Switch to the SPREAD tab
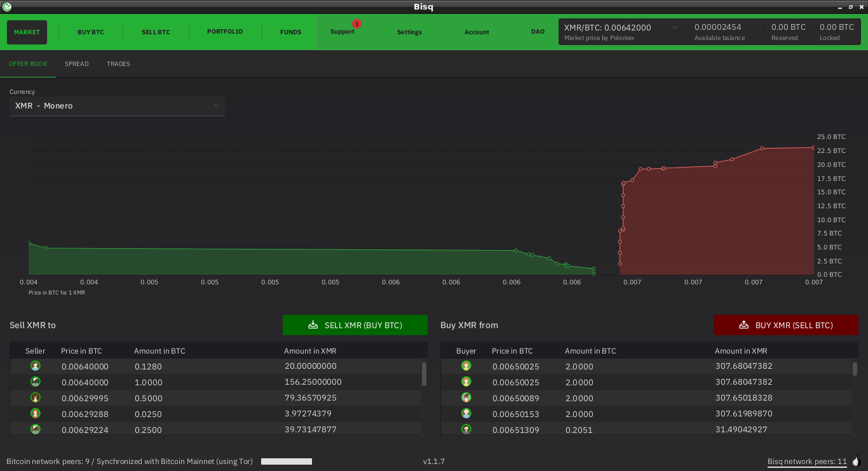This screenshot has width=868, height=471. 77,63
